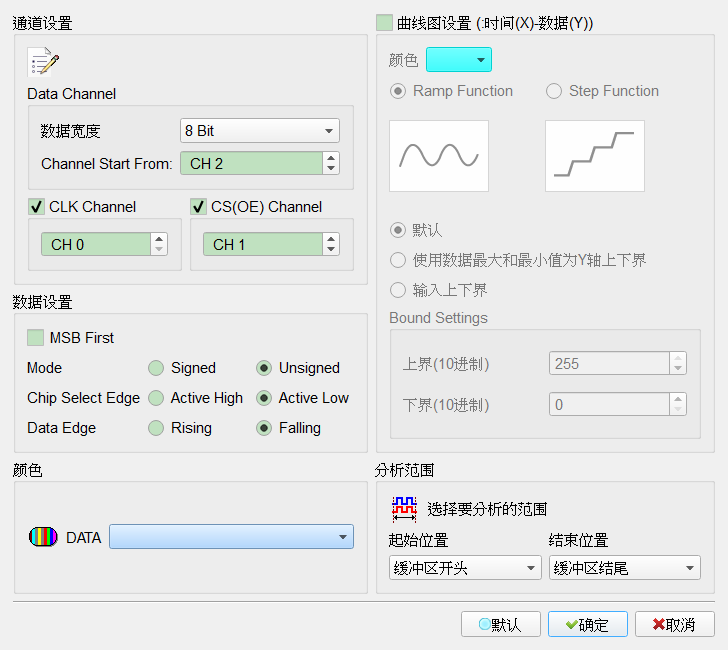
Task: Select the 默认 bounds radio option
Action: pyautogui.click(x=398, y=230)
